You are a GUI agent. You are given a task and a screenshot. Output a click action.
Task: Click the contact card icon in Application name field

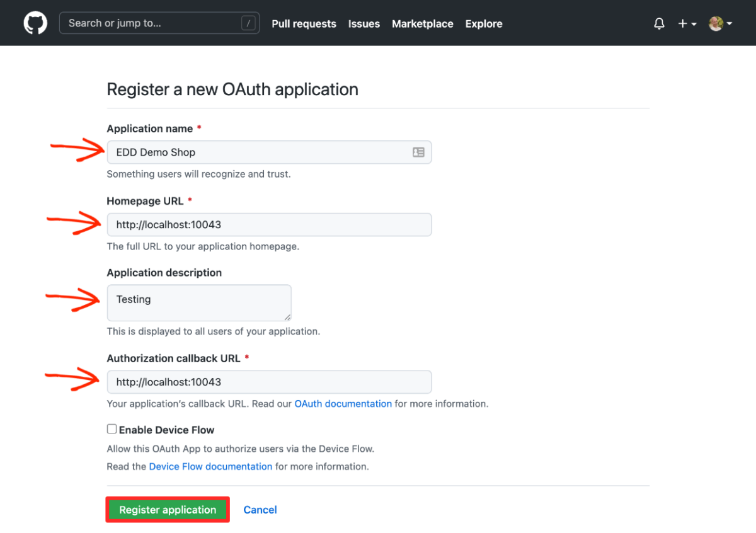coord(418,152)
